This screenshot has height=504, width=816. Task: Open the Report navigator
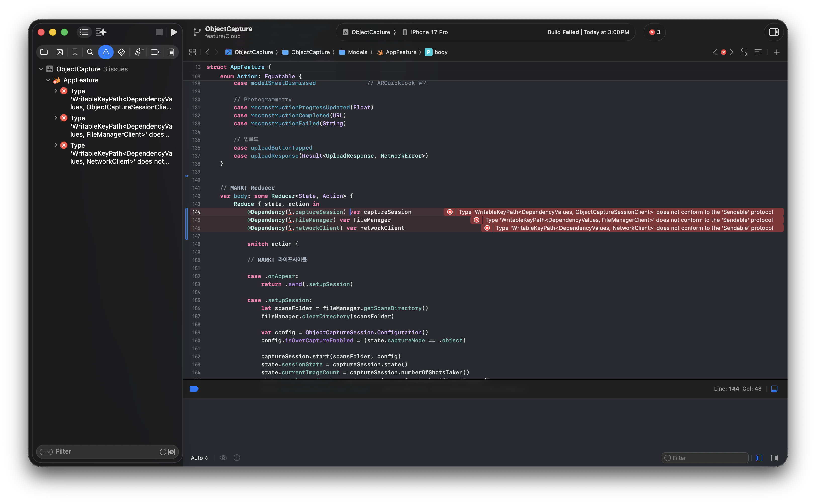[x=171, y=52]
